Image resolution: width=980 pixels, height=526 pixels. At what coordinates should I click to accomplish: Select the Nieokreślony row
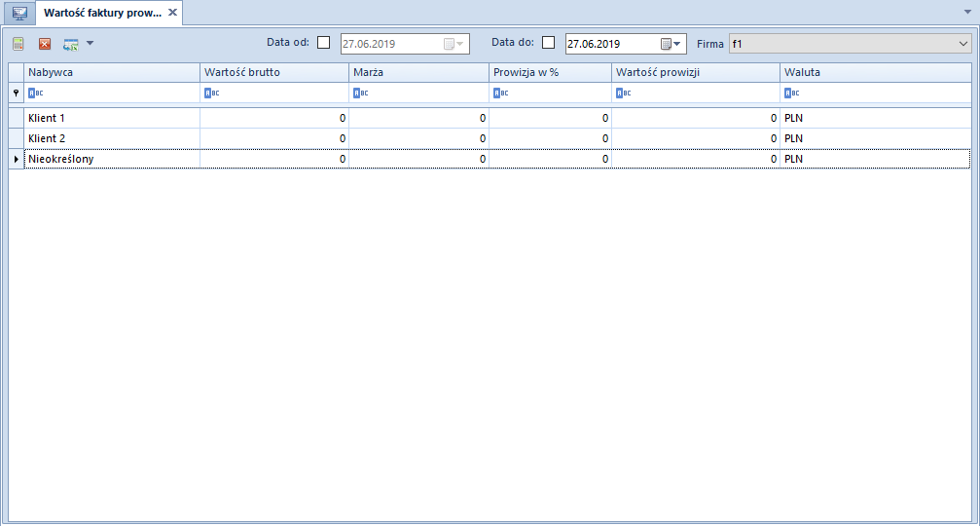[x=490, y=159]
